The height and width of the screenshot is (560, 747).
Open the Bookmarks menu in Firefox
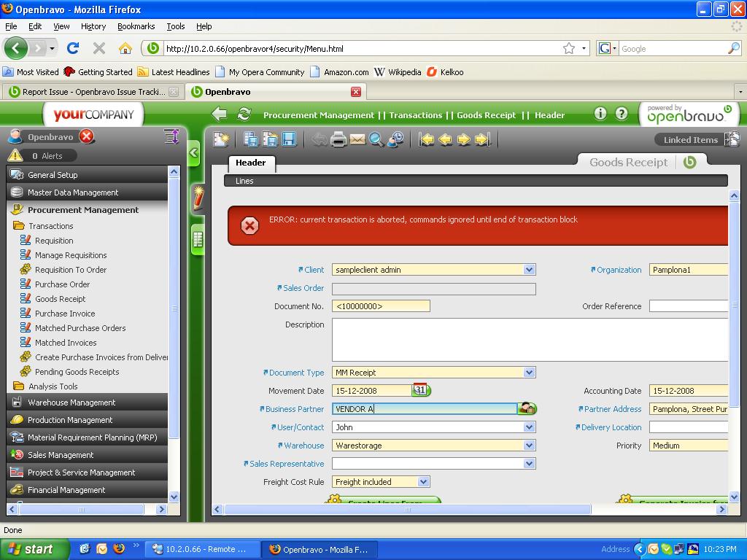click(136, 26)
